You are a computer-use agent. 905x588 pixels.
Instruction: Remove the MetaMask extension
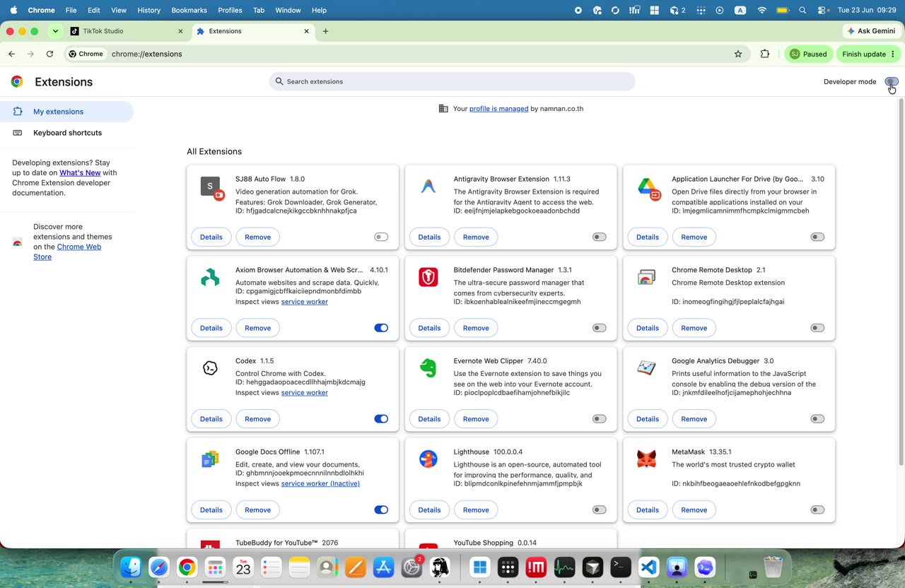pos(694,510)
